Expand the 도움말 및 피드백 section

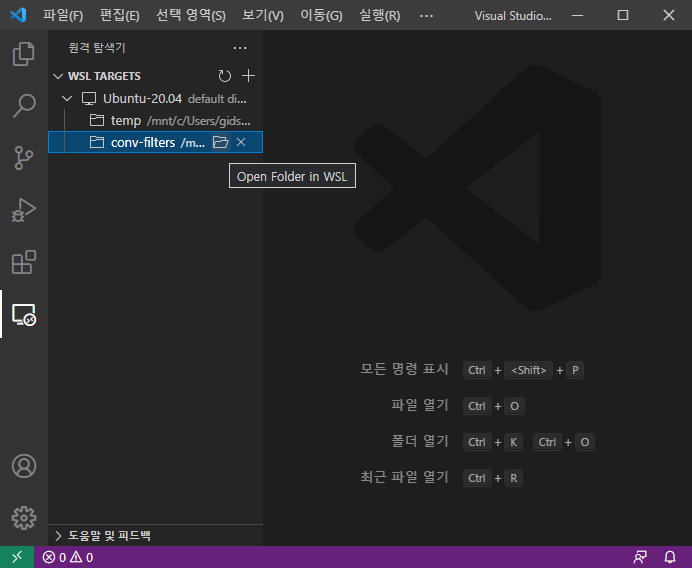point(58,535)
